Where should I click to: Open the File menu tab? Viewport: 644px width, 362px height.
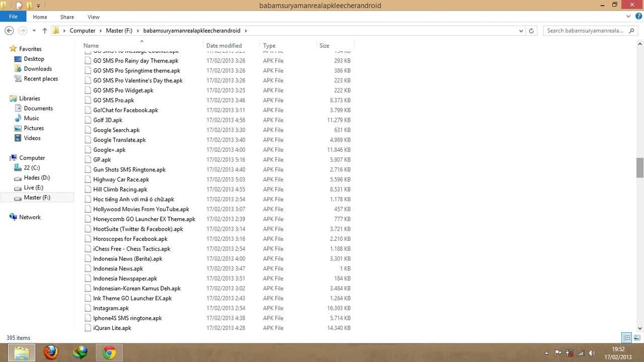pyautogui.click(x=13, y=17)
